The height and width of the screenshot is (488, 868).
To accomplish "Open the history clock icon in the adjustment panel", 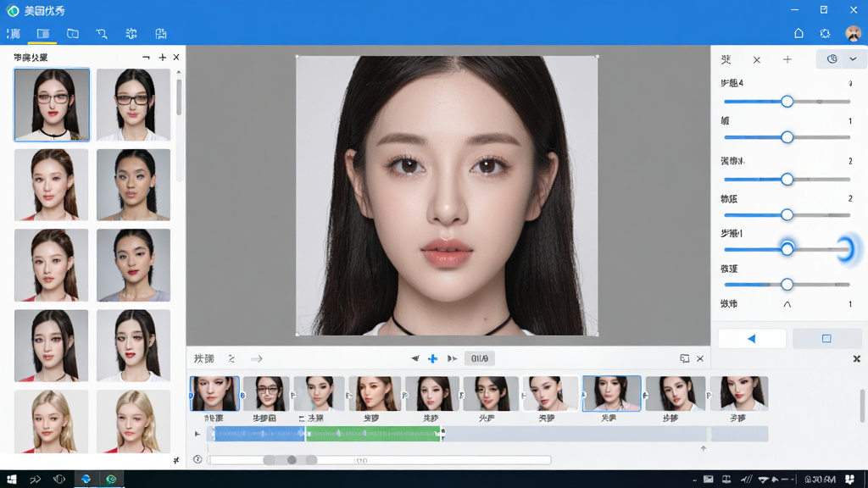I will (832, 59).
